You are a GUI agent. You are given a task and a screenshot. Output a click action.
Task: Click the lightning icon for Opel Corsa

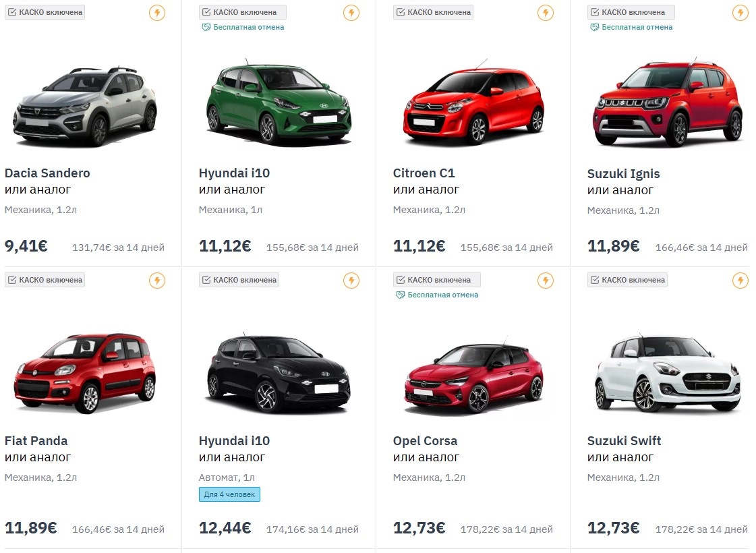(x=546, y=279)
